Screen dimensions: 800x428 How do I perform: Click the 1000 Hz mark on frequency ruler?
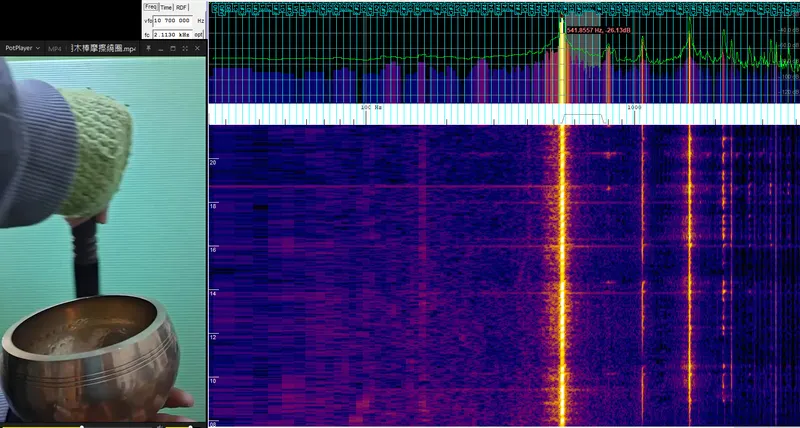633,106
